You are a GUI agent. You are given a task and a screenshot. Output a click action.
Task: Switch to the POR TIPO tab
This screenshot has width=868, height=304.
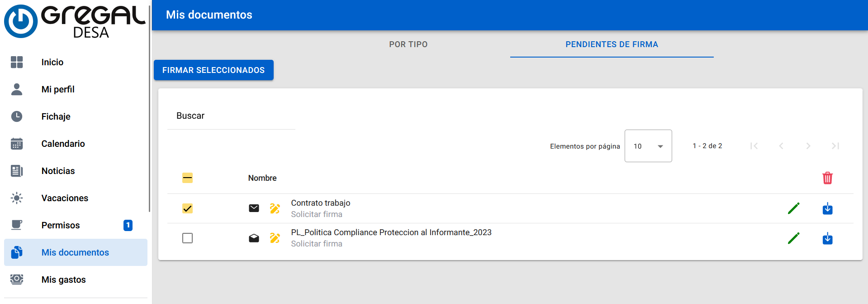point(408,44)
